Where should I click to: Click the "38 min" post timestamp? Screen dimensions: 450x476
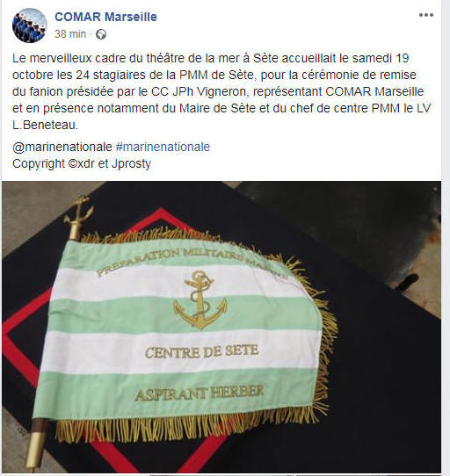[70, 34]
